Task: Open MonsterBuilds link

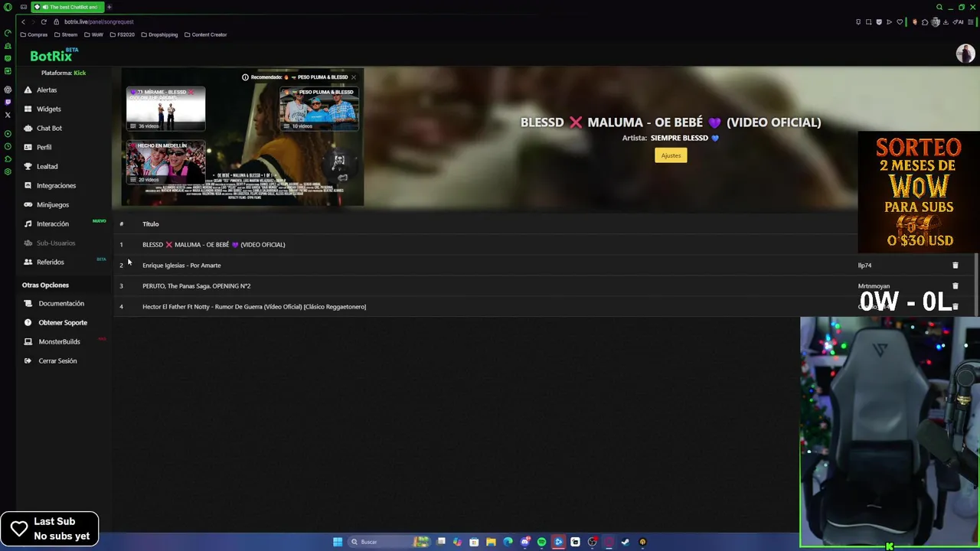Action: click(59, 341)
